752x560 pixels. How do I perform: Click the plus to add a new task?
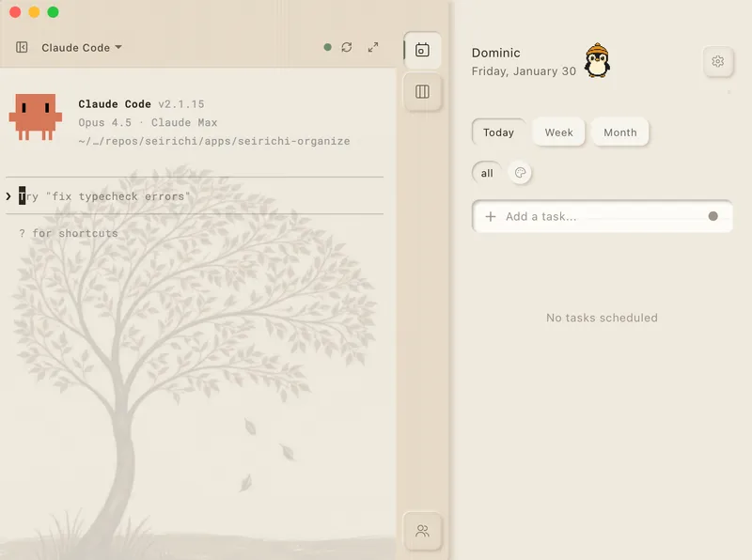[490, 216]
